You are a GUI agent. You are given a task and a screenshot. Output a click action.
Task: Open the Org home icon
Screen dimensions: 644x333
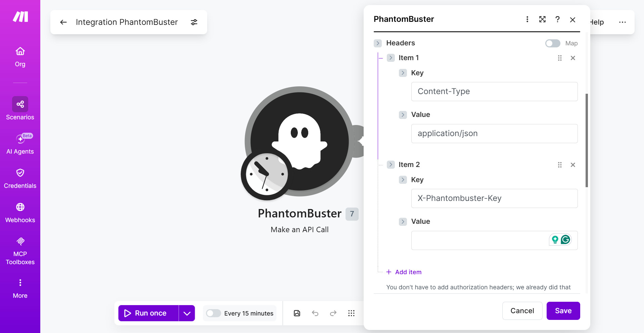[20, 51]
